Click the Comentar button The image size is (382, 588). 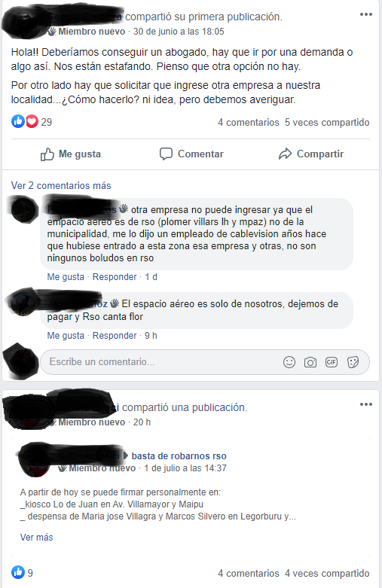point(191,154)
